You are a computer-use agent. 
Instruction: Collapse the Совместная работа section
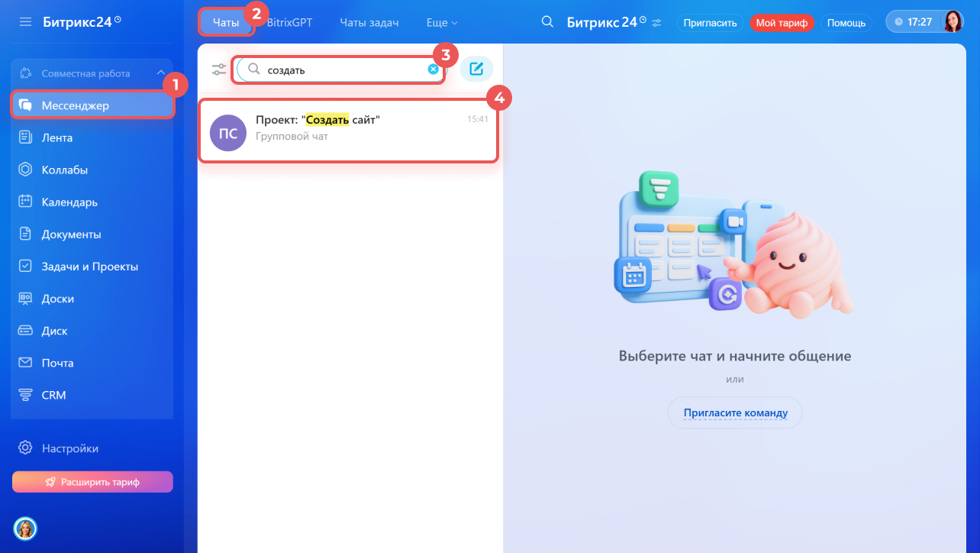coord(161,73)
